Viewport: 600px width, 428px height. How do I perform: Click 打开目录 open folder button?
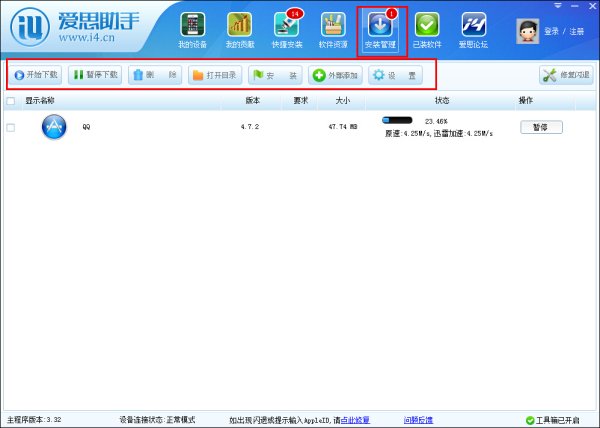click(x=215, y=75)
